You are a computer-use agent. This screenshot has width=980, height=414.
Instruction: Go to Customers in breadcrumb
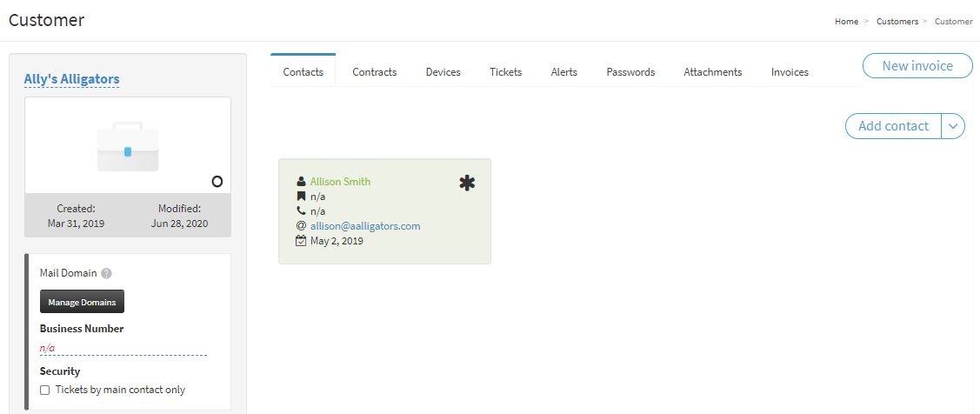897,21
